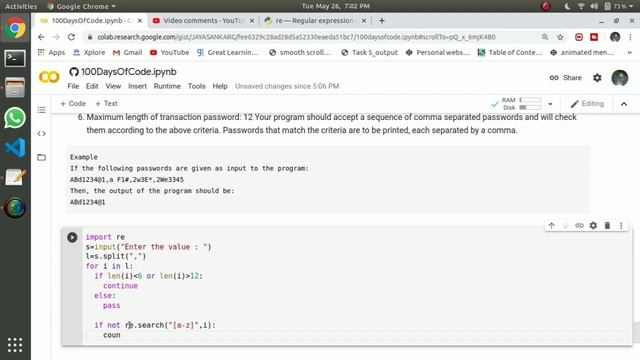This screenshot has width=640, height=360.
Task: Open the Xplore bookmark
Action: click(x=89, y=52)
